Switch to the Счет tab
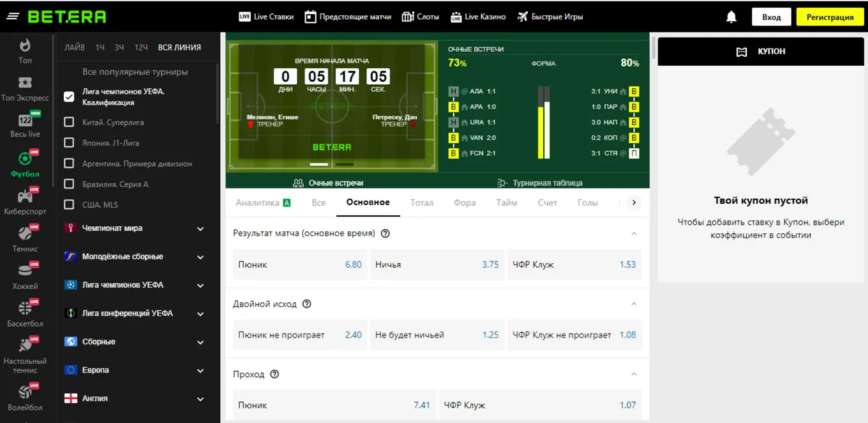 pyautogui.click(x=547, y=203)
